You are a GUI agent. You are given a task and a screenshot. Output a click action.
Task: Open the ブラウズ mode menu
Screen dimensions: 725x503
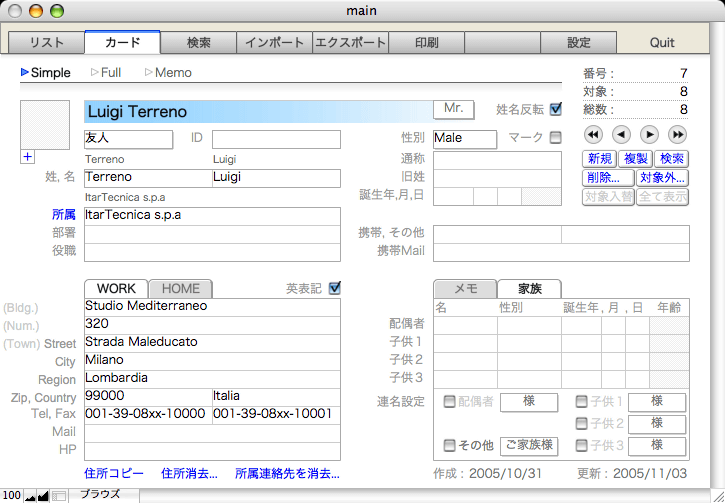coord(100,494)
